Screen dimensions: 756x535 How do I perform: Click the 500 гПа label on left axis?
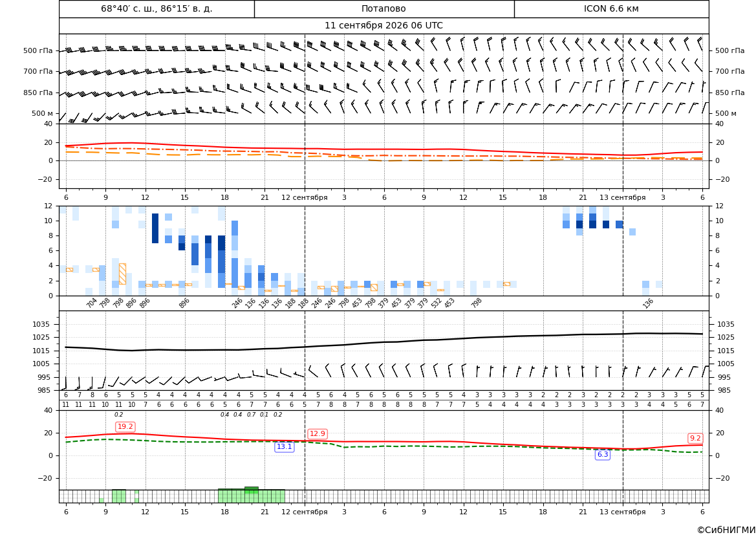38,50
